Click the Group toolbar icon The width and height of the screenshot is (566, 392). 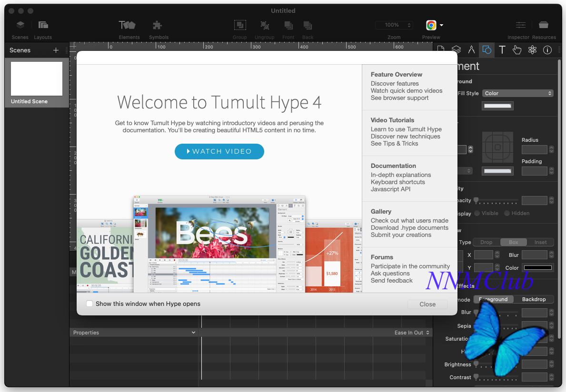(x=240, y=25)
